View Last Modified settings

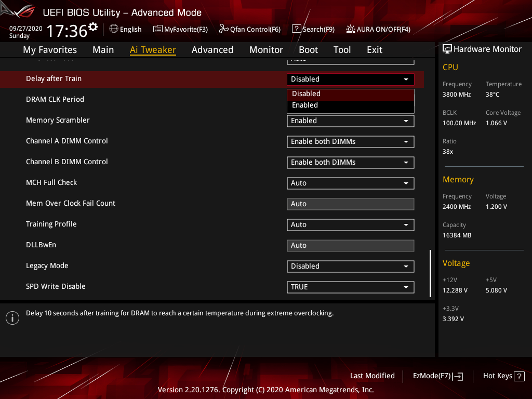tap(372, 376)
